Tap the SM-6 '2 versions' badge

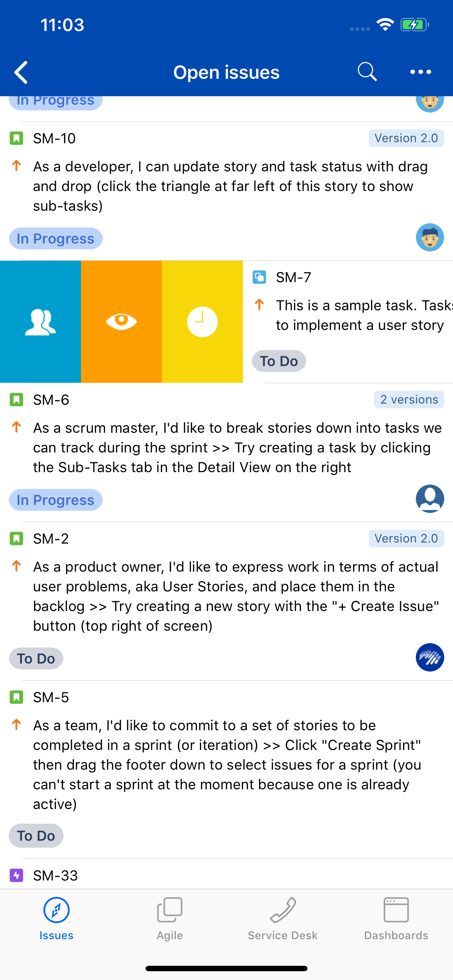pos(409,400)
